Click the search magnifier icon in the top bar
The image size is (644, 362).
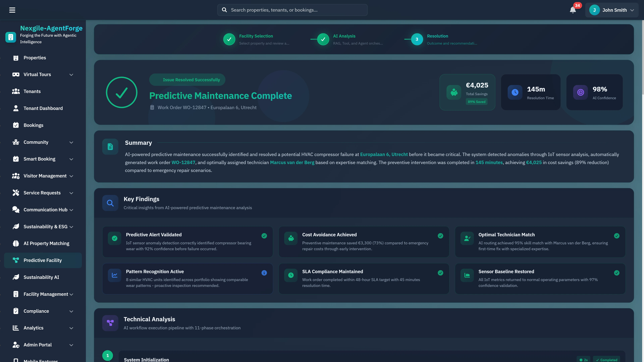tap(225, 10)
